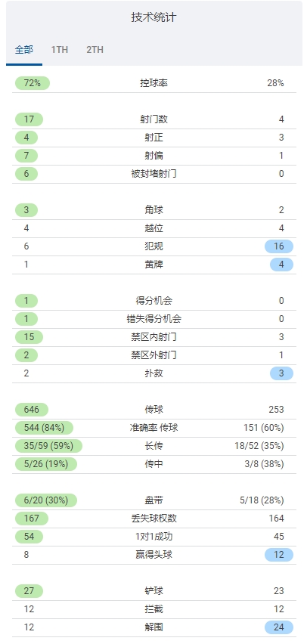Click the 24 clearances blue badge
Viewport: 307px width, 644px height.
[x=279, y=627]
